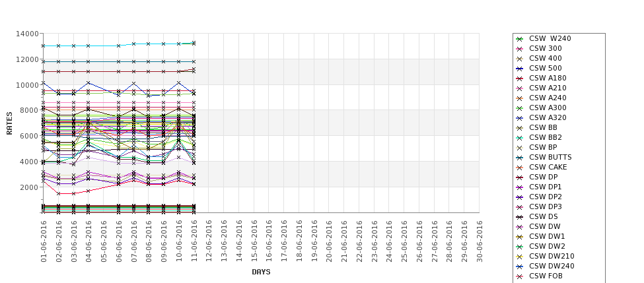This screenshot has height=283, width=644.
Task: Click the 10000 y-axis tick label
Action: coord(28,85)
